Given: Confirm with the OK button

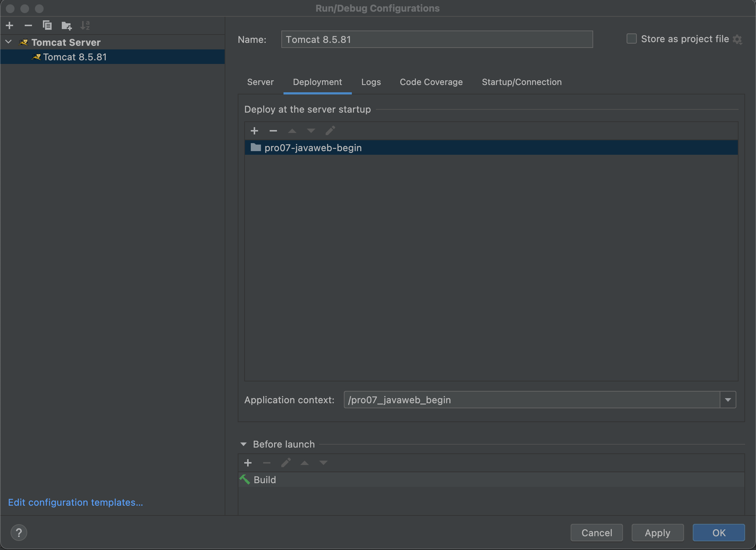Looking at the screenshot, I should (x=719, y=533).
